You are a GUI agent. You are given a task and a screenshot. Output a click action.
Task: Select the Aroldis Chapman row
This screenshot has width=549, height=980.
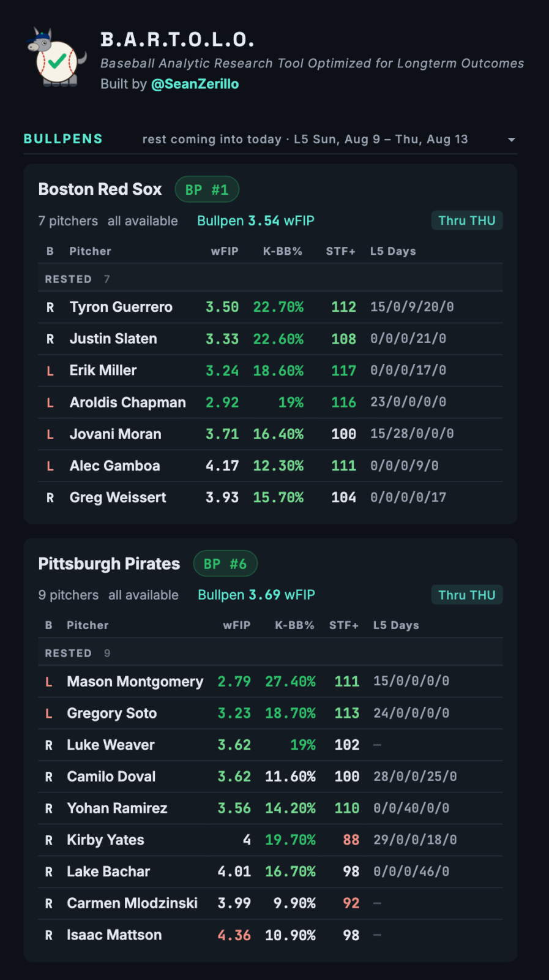(271, 402)
